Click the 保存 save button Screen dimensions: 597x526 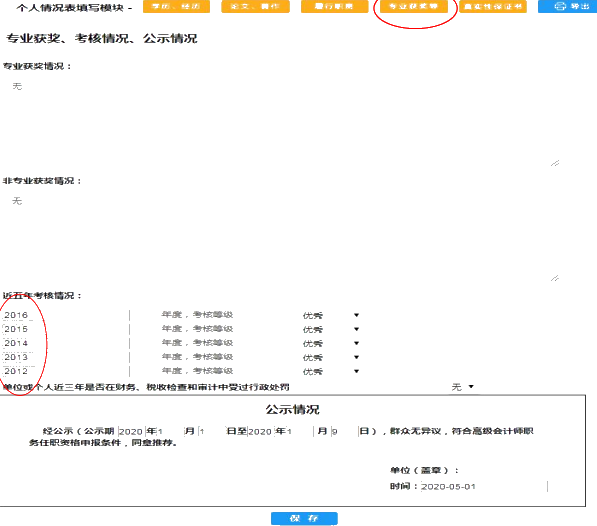(304, 518)
